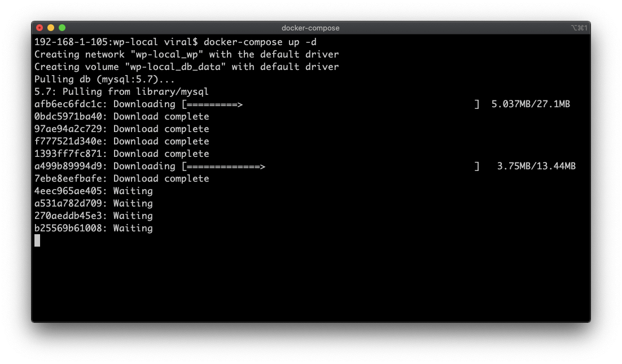Maximize the terminal with green button
This screenshot has height=364, width=622.
coord(62,28)
